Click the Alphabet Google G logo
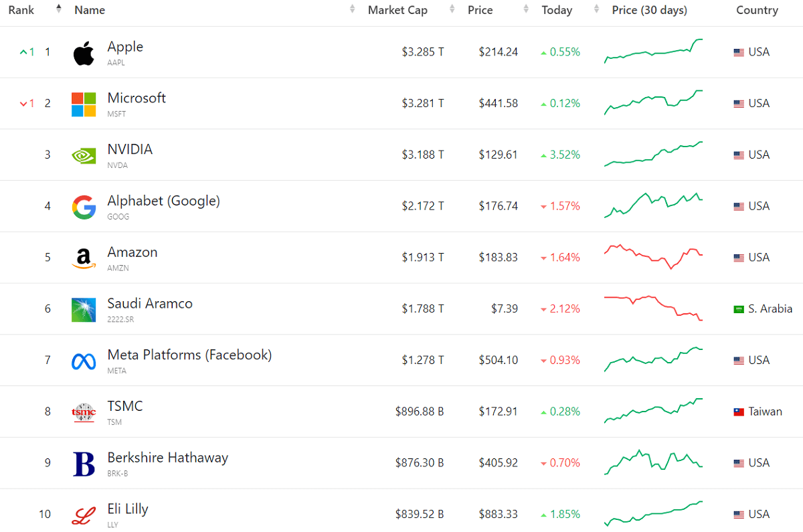The image size is (803, 532). point(84,207)
